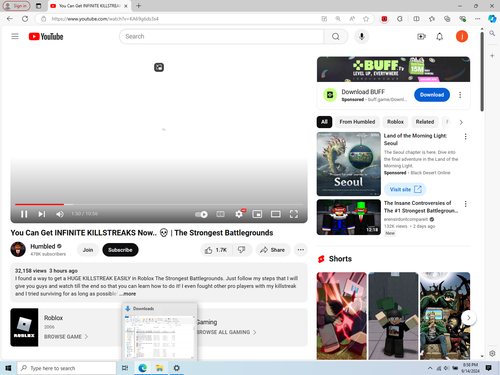Open options menu for BUFF ad
Viewport: 500px width, 375px height.
pos(460,95)
